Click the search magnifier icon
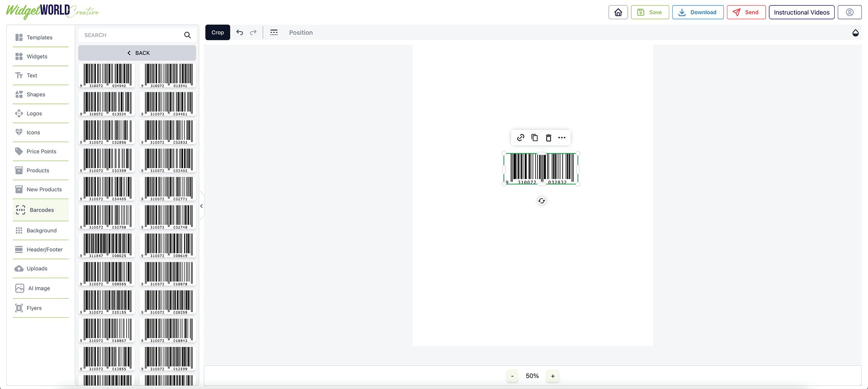Image resolution: width=868 pixels, height=389 pixels. [x=188, y=35]
